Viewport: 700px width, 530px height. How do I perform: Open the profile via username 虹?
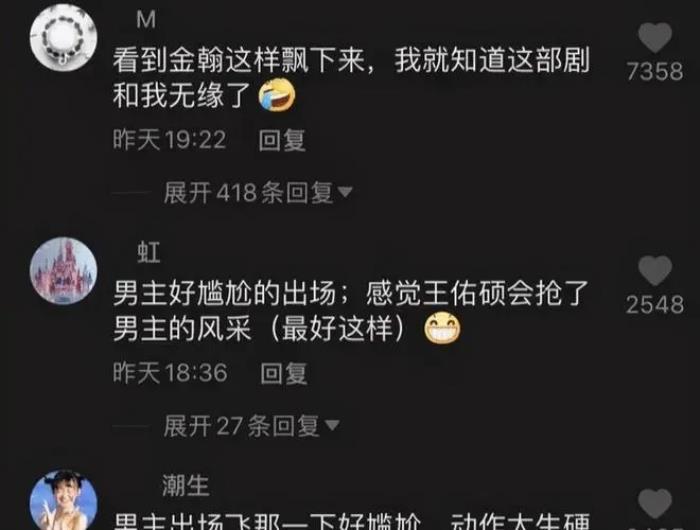coord(149,252)
